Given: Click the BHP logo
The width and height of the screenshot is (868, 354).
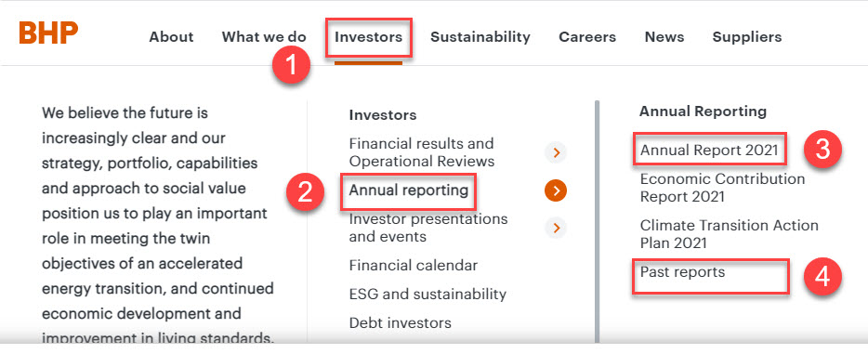Looking at the screenshot, I should pyautogui.click(x=48, y=33).
